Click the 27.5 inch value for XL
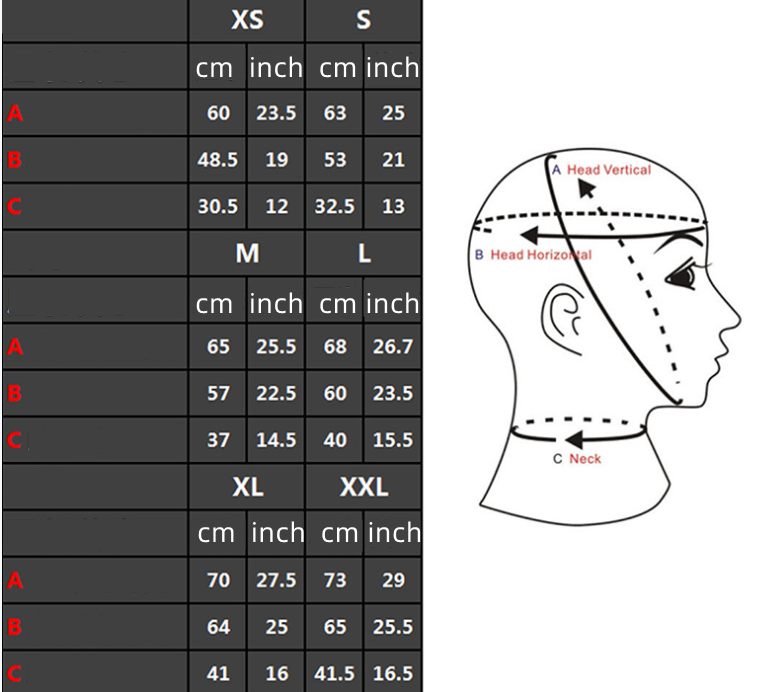 click(276, 581)
